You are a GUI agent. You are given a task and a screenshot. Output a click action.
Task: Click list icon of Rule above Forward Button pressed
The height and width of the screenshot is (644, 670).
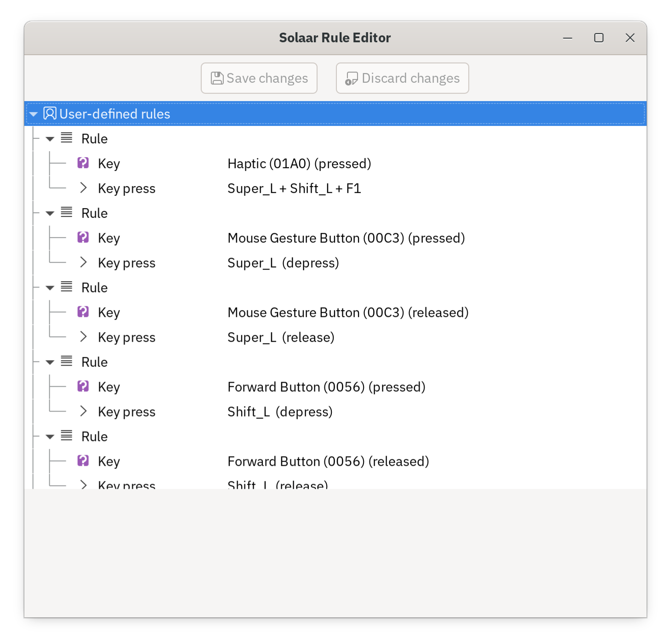click(x=67, y=361)
